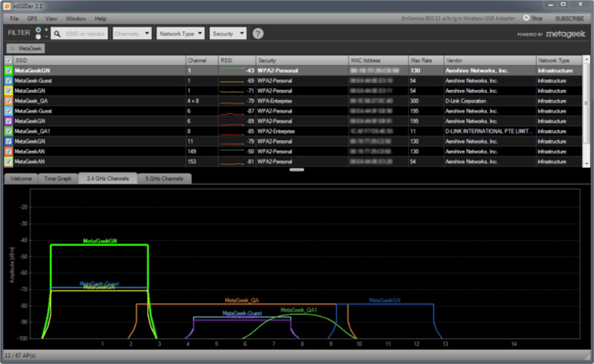Sort by the Max Rate column header
Image resolution: width=594 pixels, height=364 pixels.
[x=426, y=61]
